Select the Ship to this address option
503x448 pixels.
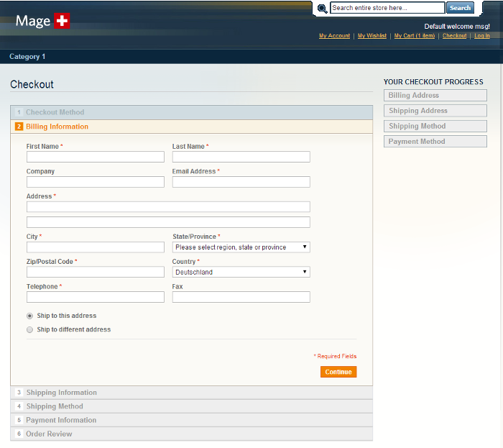[30, 316]
